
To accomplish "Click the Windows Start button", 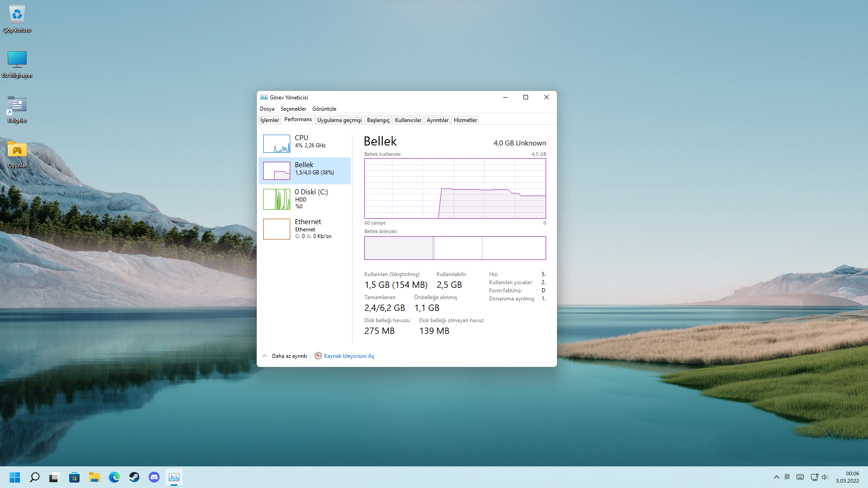I will (15, 477).
